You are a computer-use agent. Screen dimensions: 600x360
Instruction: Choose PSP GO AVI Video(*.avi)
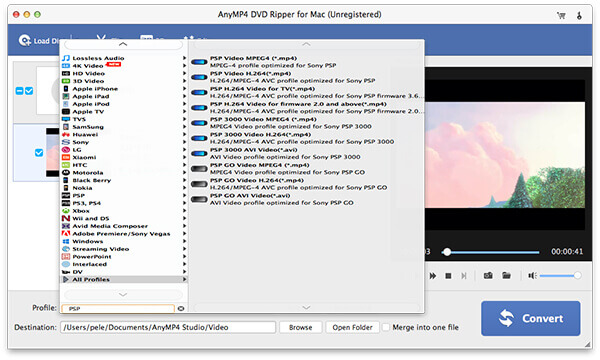(307, 200)
